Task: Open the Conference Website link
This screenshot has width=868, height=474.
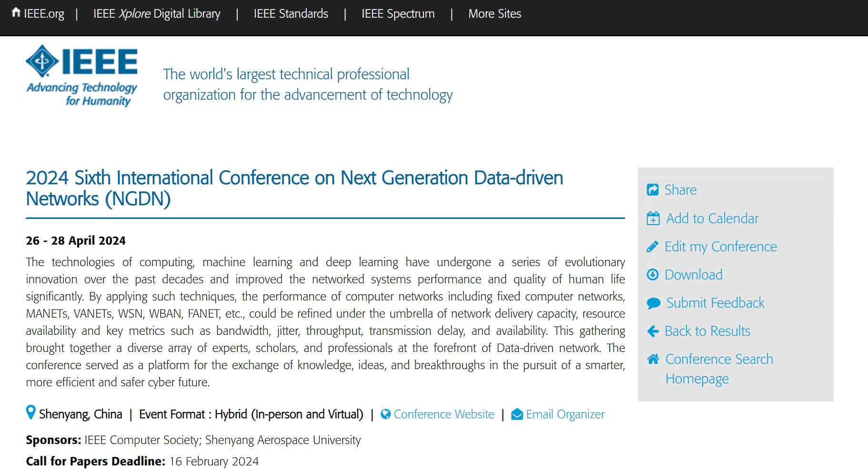Action: (x=444, y=414)
